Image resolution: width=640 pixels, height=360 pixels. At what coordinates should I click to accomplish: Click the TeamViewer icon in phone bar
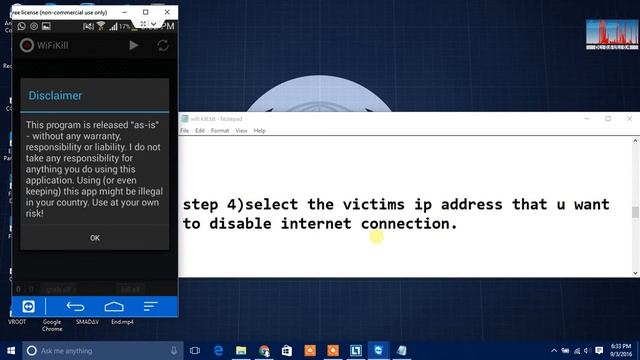[29, 307]
